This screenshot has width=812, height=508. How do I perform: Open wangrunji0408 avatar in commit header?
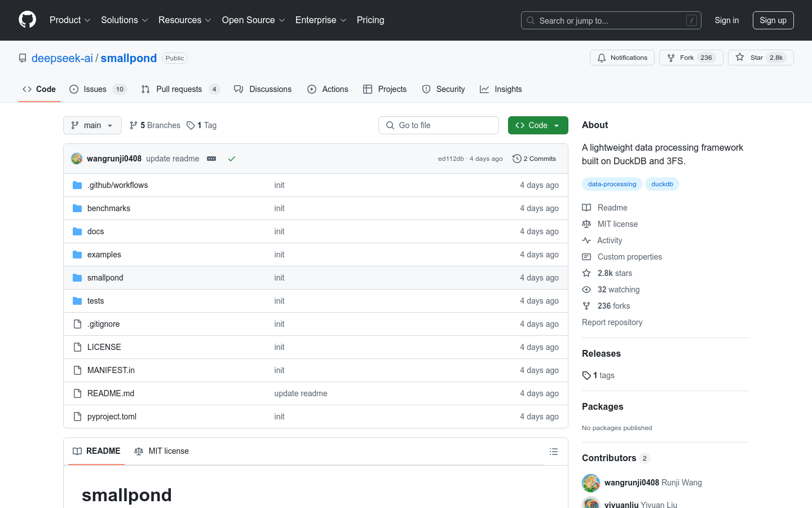(x=77, y=159)
